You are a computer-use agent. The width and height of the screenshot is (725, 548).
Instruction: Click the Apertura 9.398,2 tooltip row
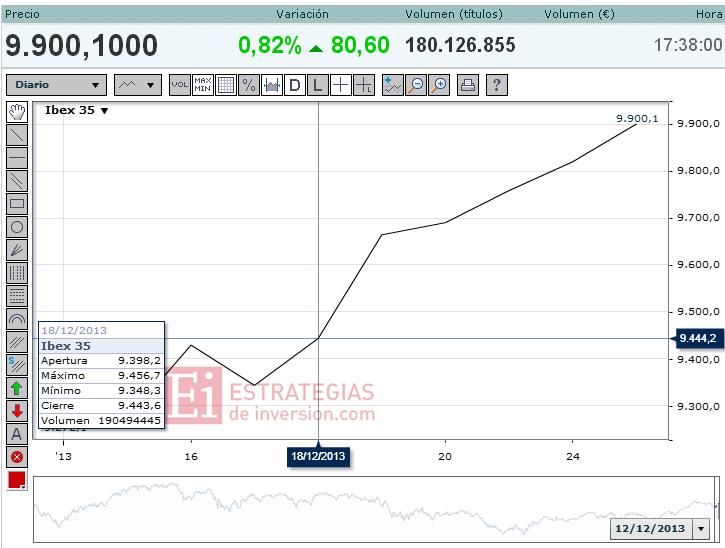click(101, 361)
